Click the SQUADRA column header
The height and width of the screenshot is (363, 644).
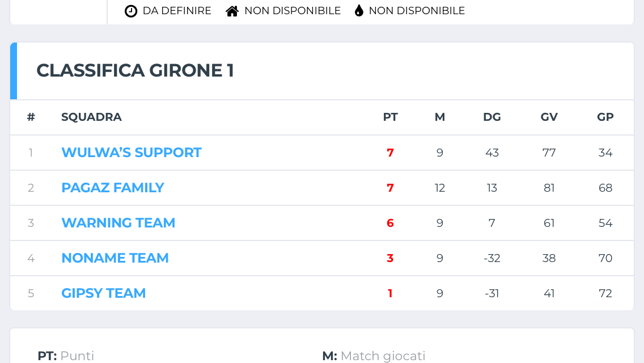(91, 117)
